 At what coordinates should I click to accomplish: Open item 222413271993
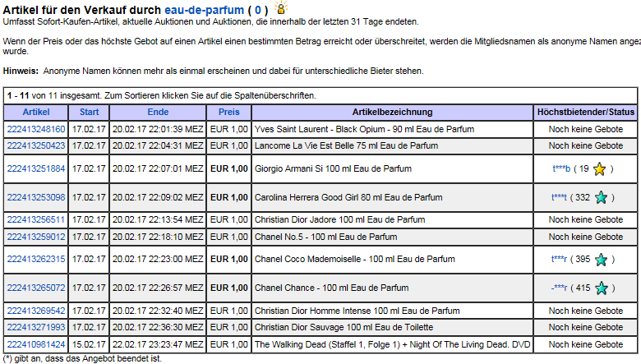coord(36,327)
